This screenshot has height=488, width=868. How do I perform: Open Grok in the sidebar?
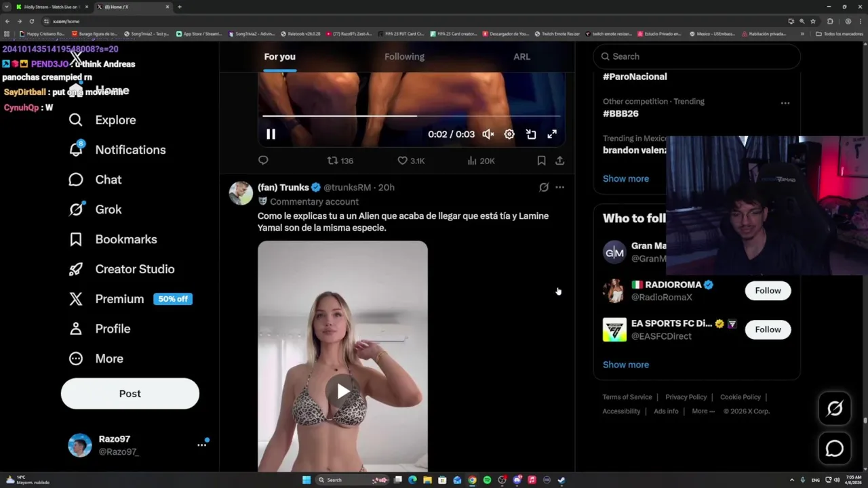95,209
